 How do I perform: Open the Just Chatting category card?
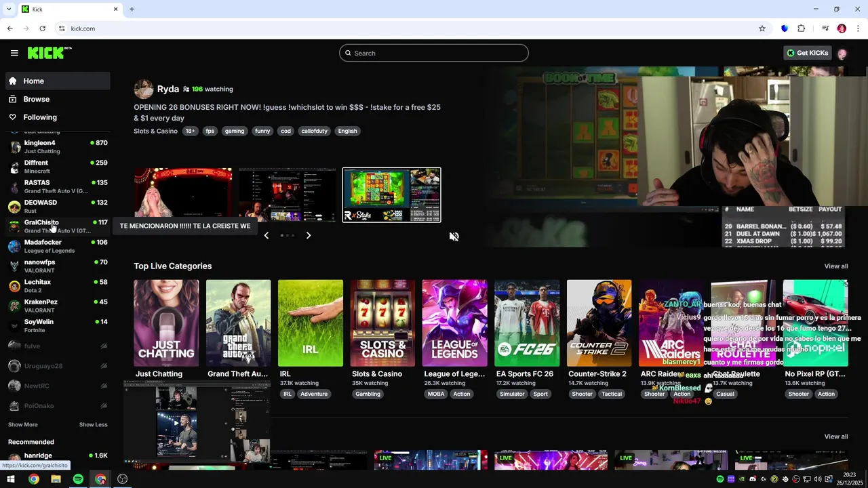(166, 323)
